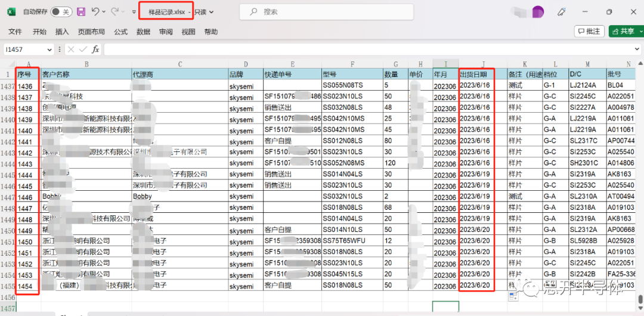Click the Bobby cell in 客户名称 column
Image resolution: width=644 pixels, height=316 pixels.
point(86,197)
